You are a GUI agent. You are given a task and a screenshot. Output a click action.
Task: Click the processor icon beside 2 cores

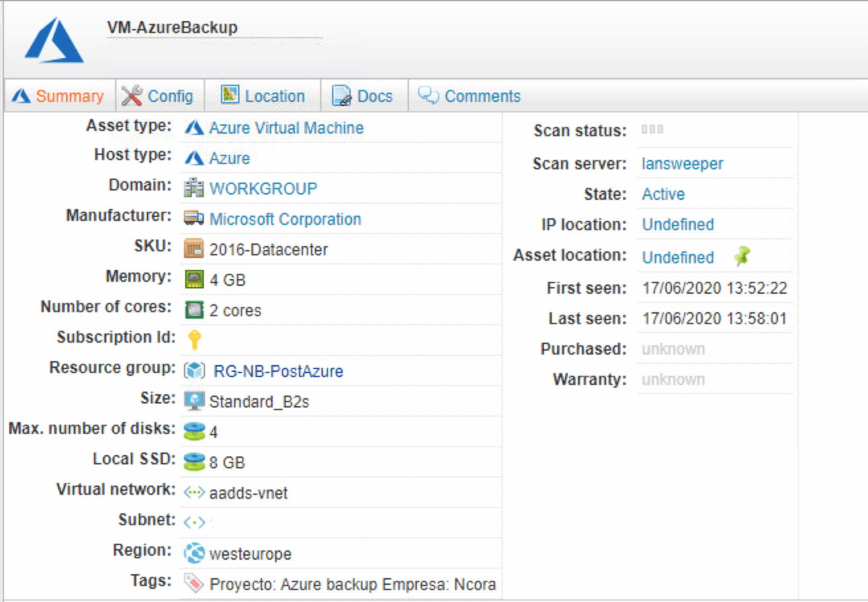[194, 310]
